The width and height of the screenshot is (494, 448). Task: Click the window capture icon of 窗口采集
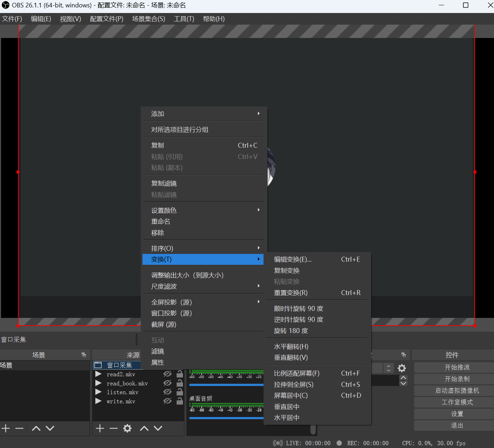tap(98, 365)
